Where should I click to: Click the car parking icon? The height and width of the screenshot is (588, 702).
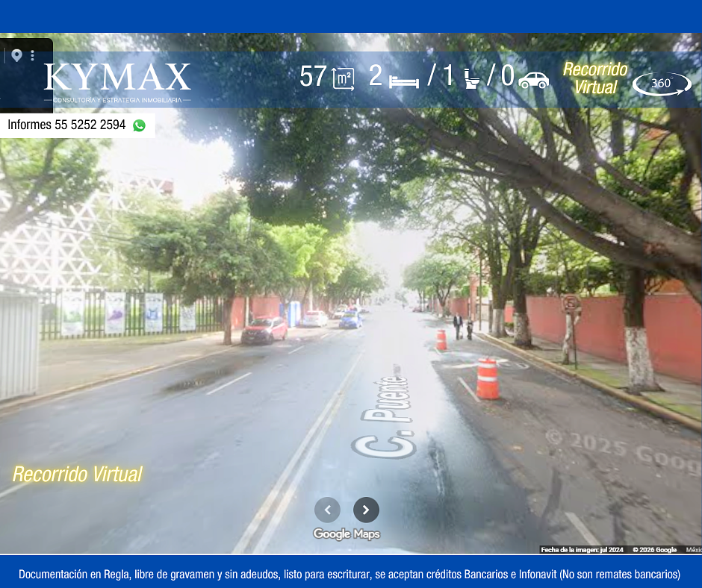click(533, 80)
